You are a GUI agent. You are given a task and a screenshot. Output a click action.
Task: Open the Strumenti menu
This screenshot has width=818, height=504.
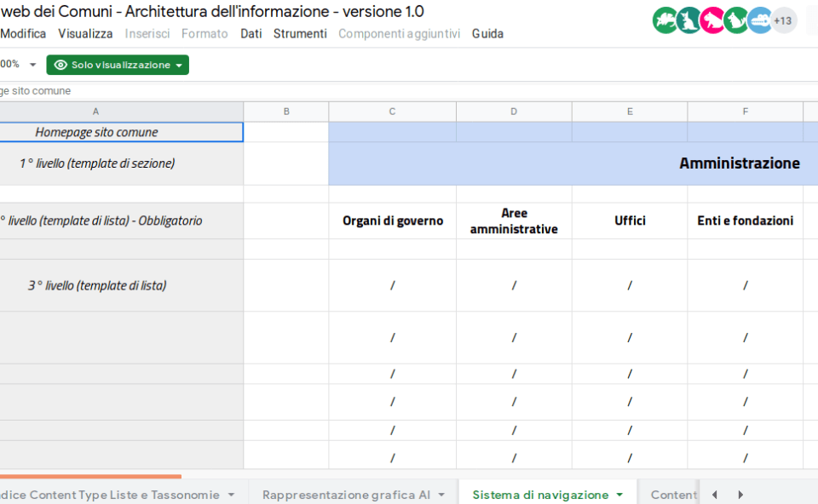pyautogui.click(x=300, y=34)
